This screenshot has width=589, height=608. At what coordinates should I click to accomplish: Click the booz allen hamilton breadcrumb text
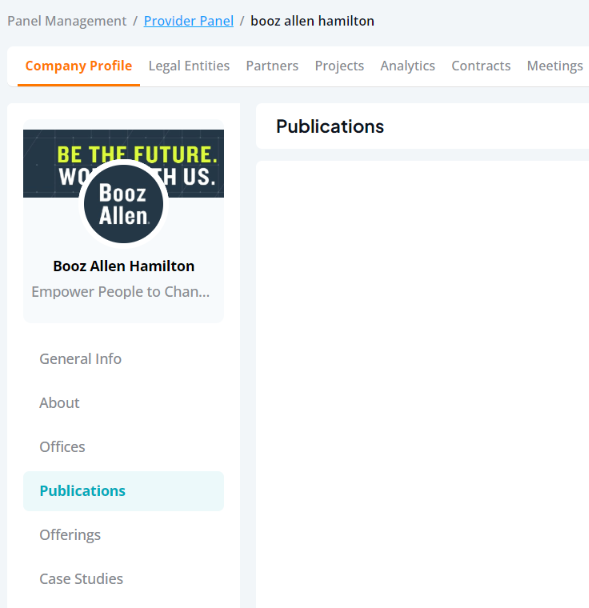tap(312, 21)
